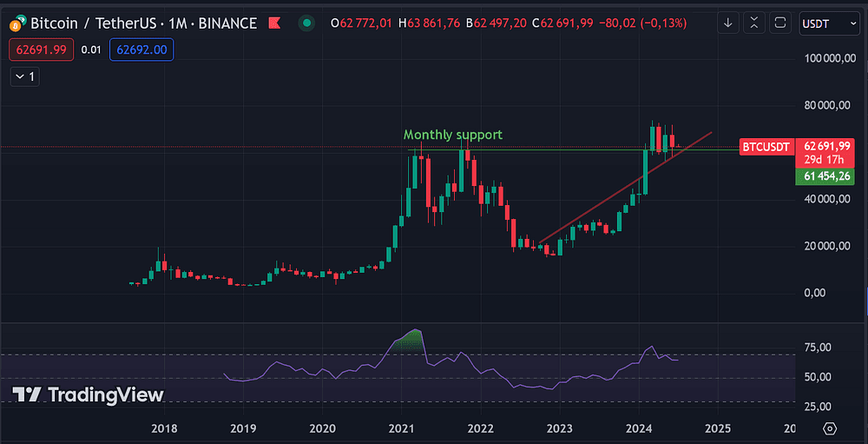Click the blue 62692.00 buy price button
This screenshot has width=868, height=444.
(x=141, y=50)
